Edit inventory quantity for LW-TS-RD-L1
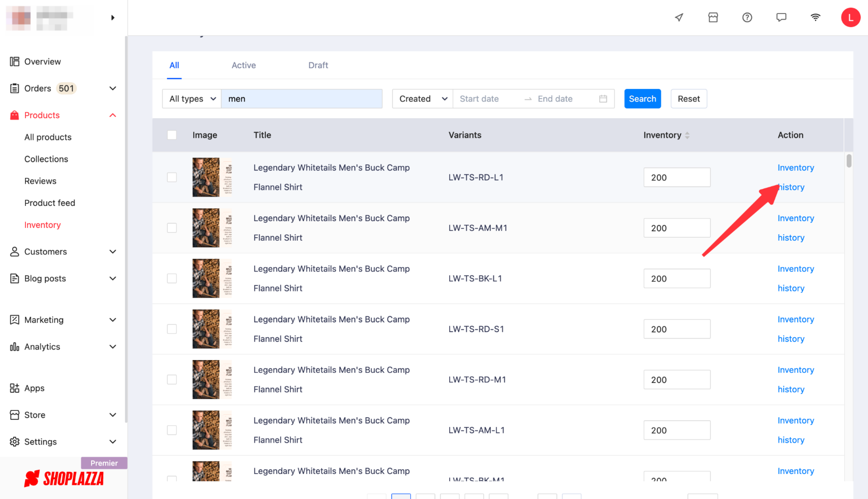Screen dimensions: 868x499 677,177
